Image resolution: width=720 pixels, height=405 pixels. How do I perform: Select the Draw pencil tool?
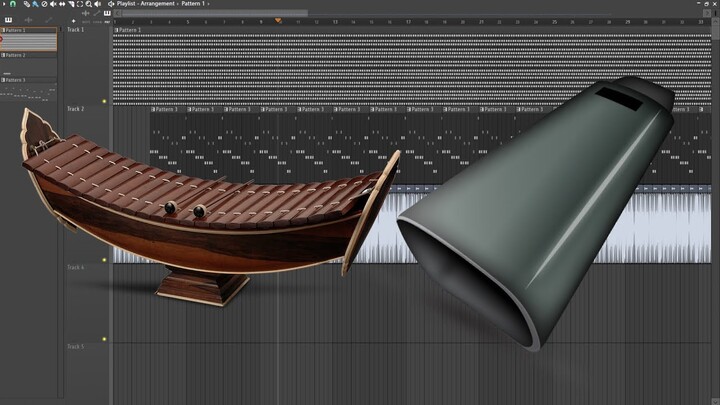[x=27, y=4]
